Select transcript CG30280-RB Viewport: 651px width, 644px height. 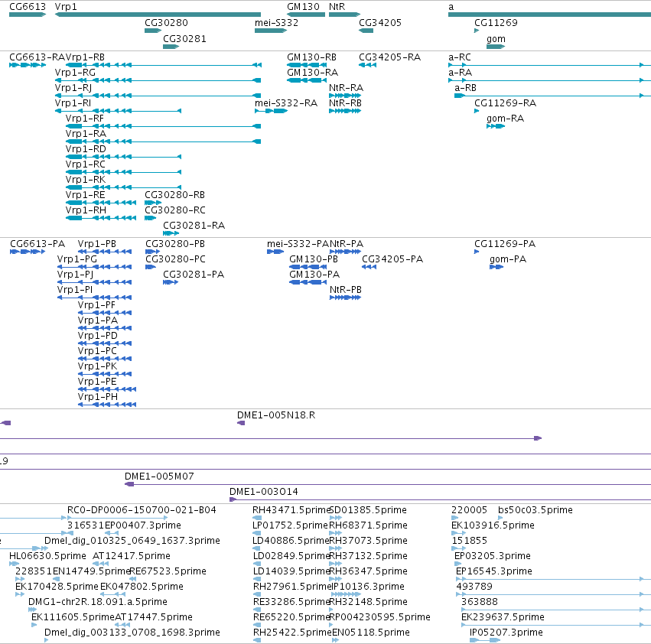153,203
